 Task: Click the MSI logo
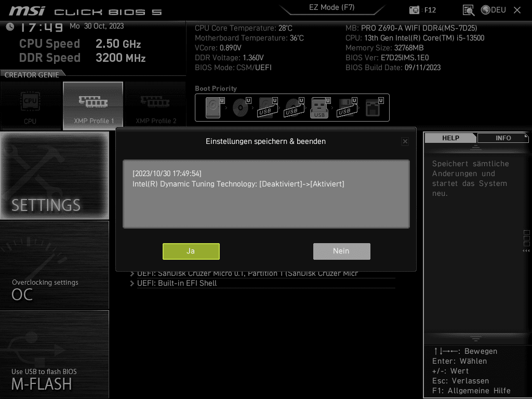point(27,11)
